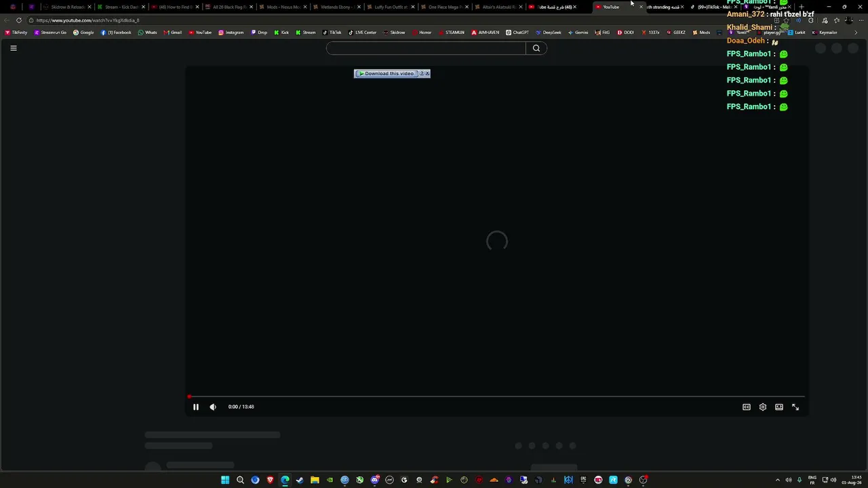Screen dimensions: 868x488
Task: Open the Gemini bookmark
Action: pyautogui.click(x=578, y=33)
